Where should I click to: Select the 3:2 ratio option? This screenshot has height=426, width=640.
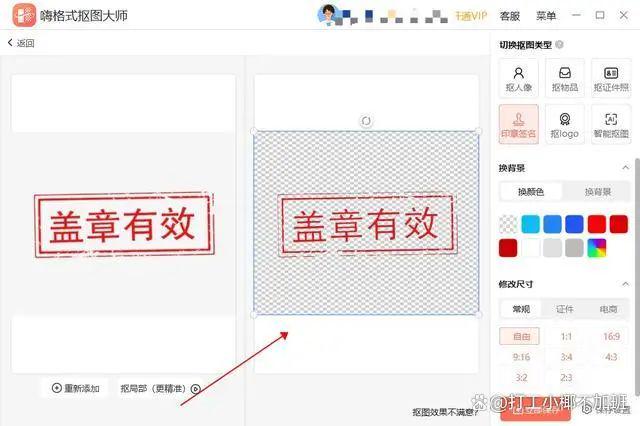pos(521,377)
